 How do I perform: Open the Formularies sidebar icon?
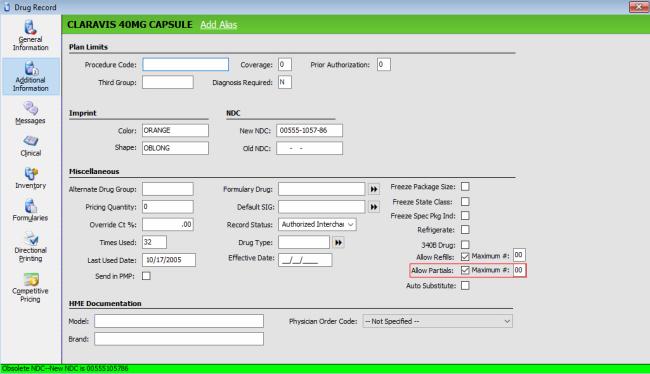point(30,206)
